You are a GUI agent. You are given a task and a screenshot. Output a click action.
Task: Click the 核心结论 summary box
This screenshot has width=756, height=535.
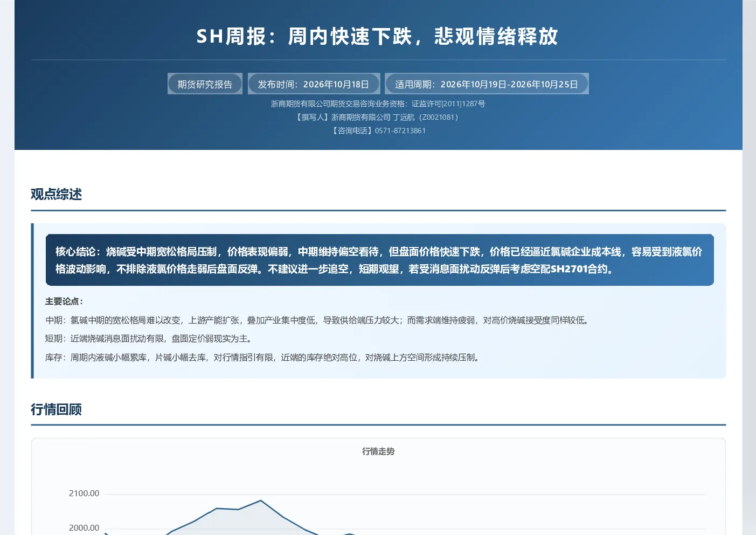click(379, 260)
